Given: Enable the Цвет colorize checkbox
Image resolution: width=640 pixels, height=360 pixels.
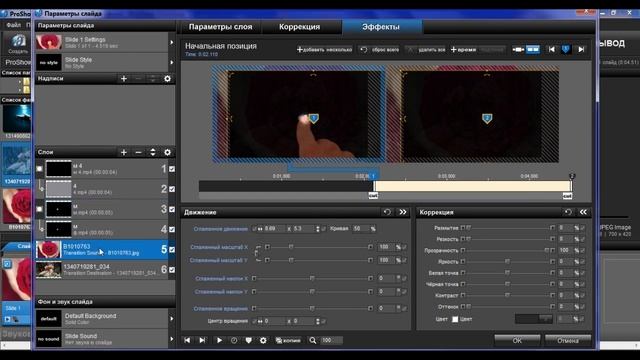Looking at the screenshot, I should click(455, 319).
